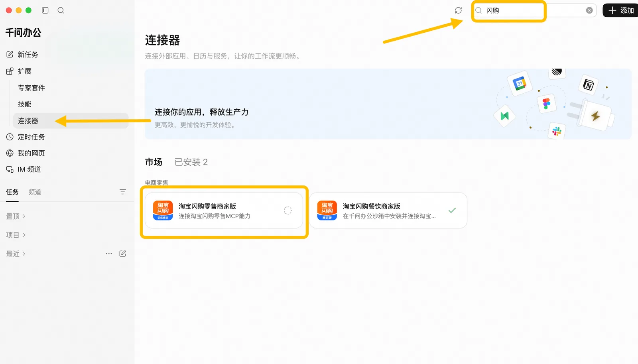Click the 千问办公 app title

click(x=23, y=33)
